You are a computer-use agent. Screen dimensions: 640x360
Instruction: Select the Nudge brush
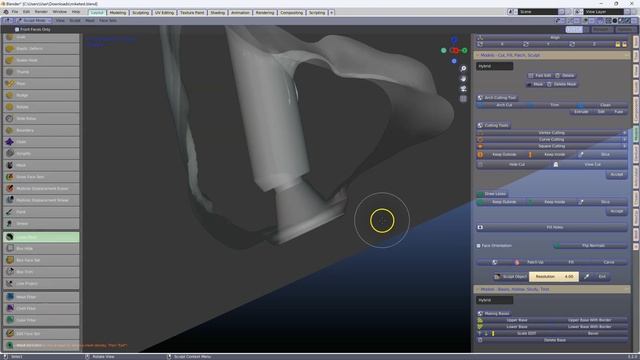41,95
